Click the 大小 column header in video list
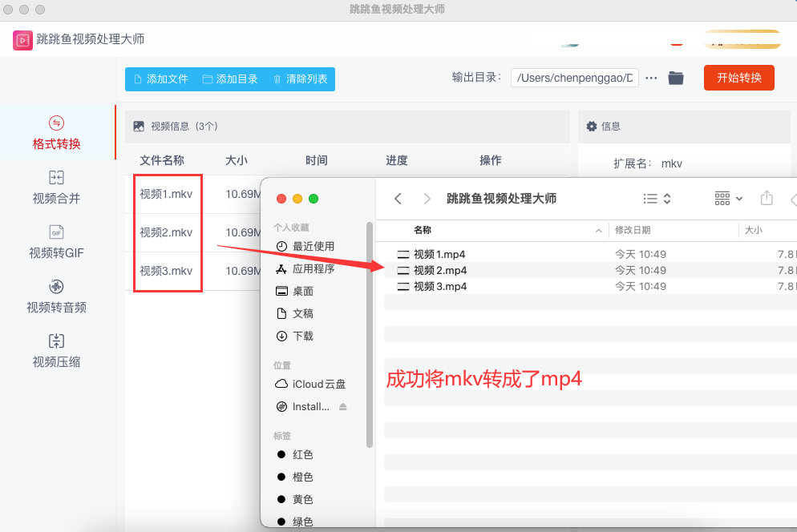 pos(237,160)
